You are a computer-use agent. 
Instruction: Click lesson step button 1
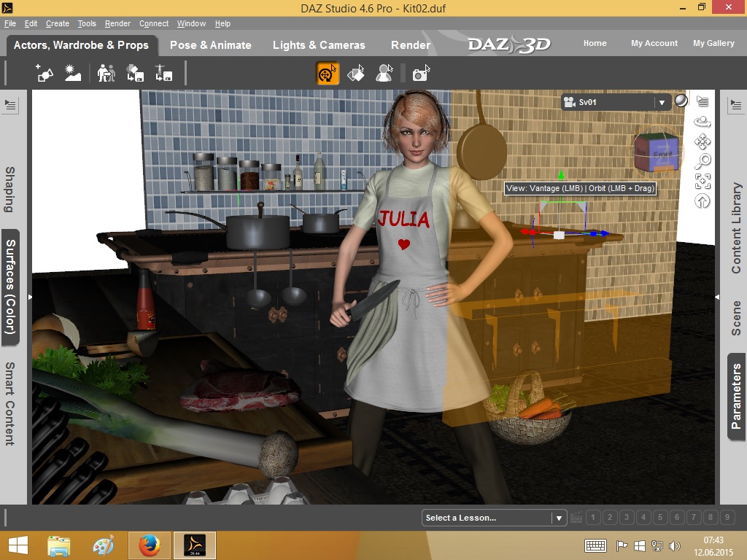coord(593,517)
